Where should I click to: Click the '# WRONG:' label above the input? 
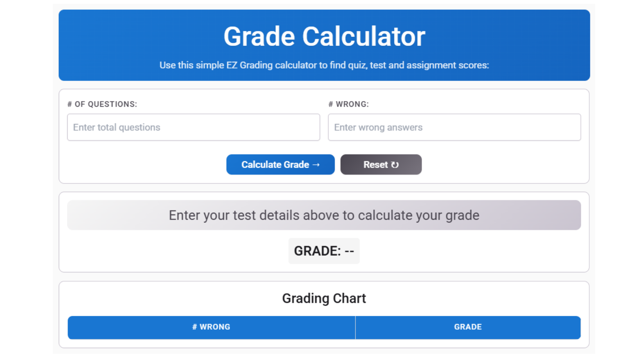(349, 104)
